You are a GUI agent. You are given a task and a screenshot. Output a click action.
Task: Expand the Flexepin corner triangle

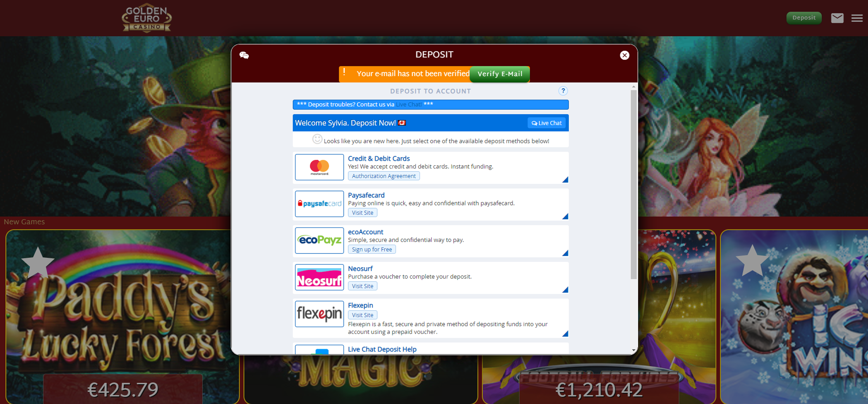565,334
